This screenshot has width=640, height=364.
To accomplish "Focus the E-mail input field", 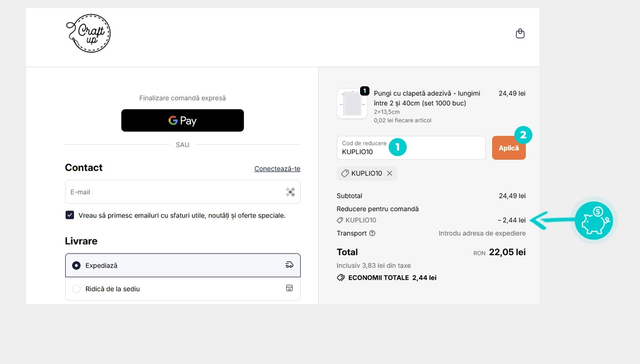I will (183, 192).
